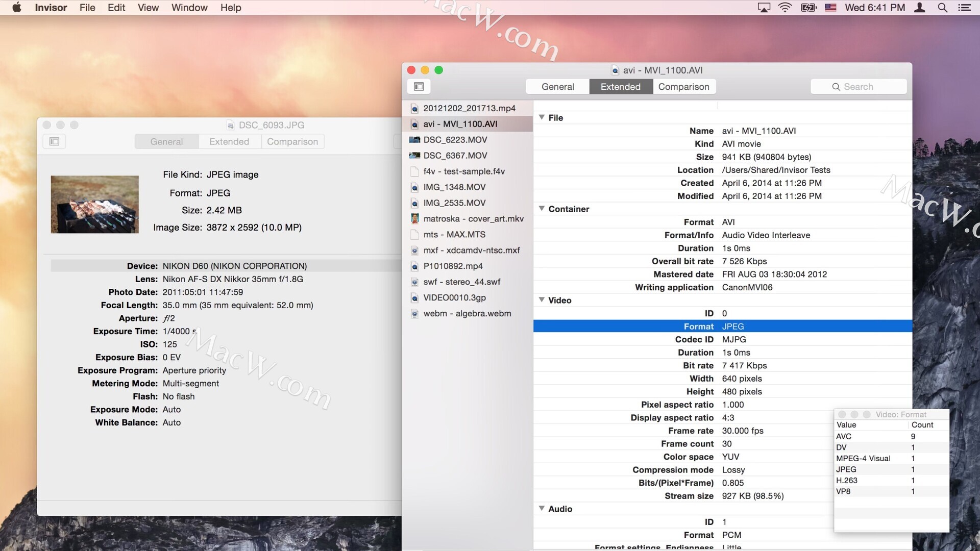The height and width of the screenshot is (551, 980).
Task: Select the Lens Nikon AF-S DX row
Action: [226, 279]
